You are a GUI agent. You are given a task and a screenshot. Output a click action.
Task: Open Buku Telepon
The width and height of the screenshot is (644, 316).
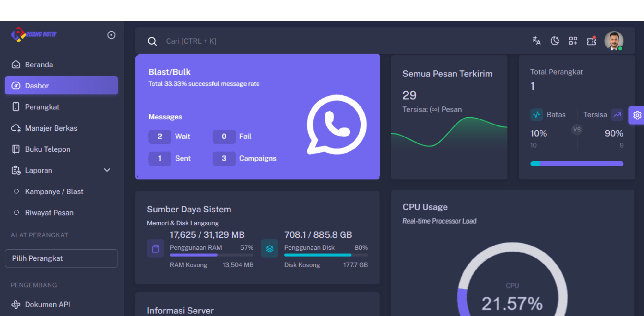[x=62, y=149]
